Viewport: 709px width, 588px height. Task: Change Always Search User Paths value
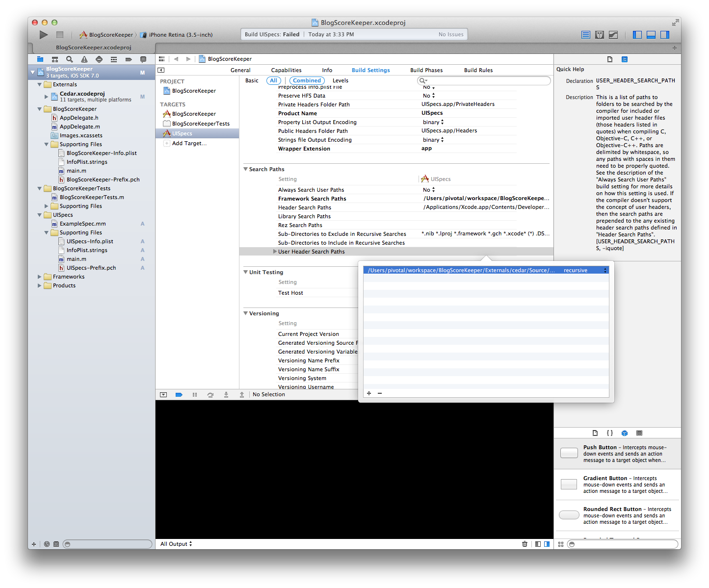point(429,190)
